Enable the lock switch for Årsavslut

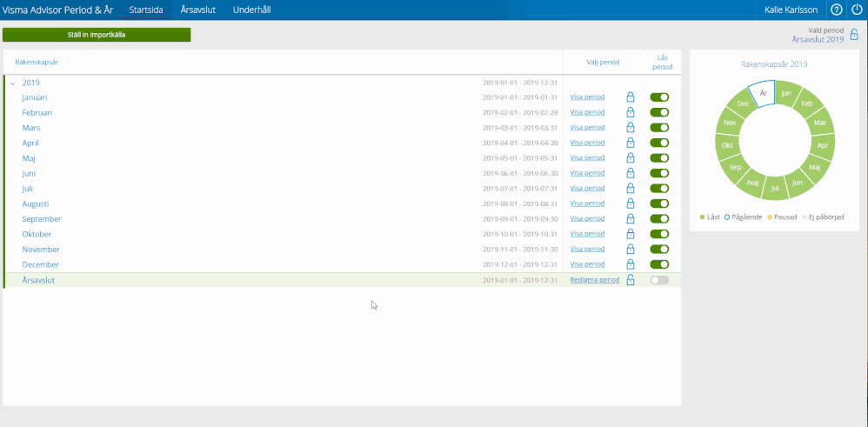[659, 280]
